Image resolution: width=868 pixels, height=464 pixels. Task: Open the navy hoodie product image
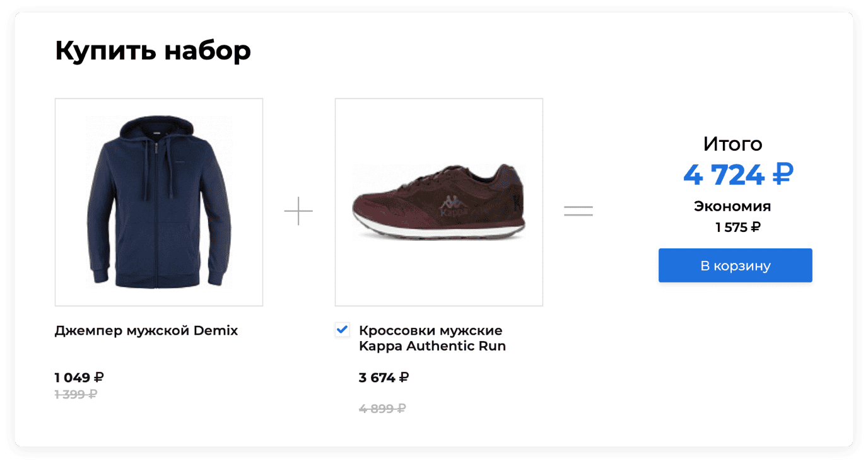click(x=159, y=202)
